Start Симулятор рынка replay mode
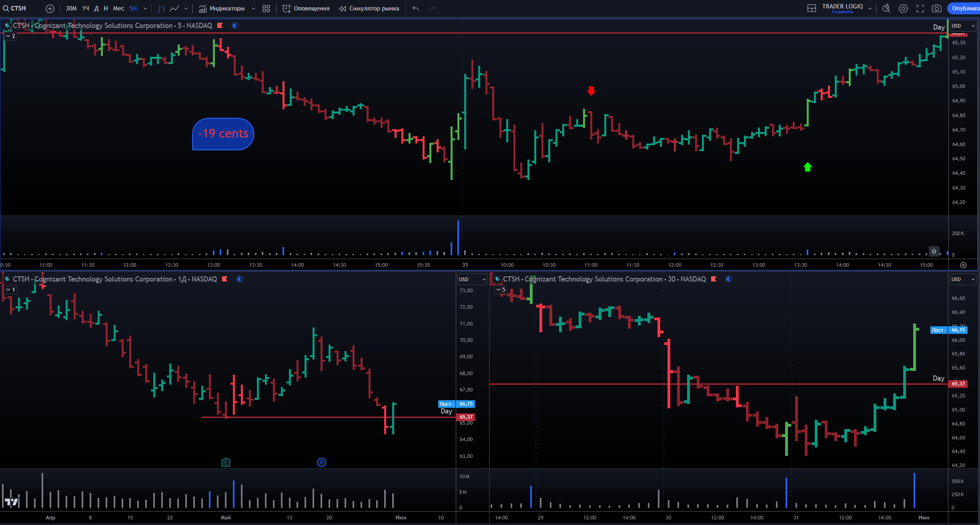Viewport: 980px width, 525px height. [369, 8]
